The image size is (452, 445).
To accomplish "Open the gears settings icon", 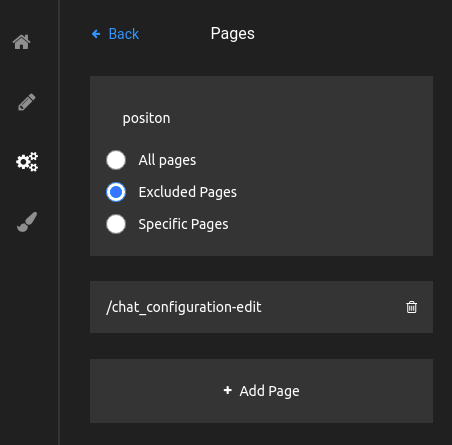I will click(x=27, y=162).
